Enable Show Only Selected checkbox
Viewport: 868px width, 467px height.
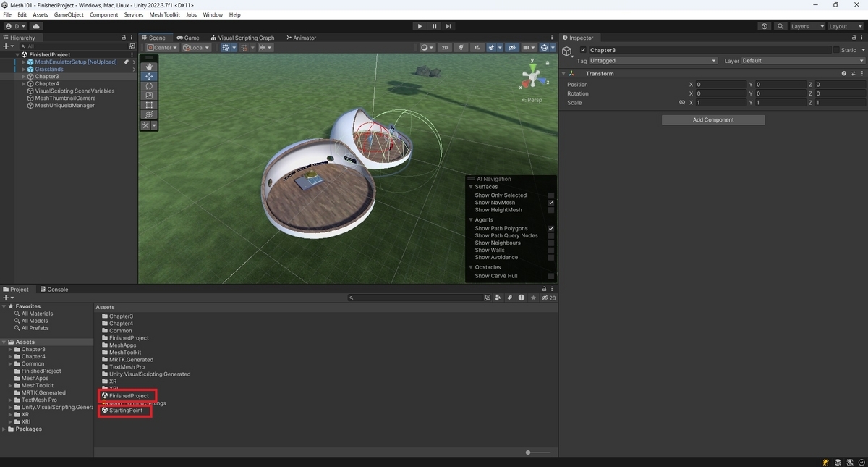pos(551,195)
